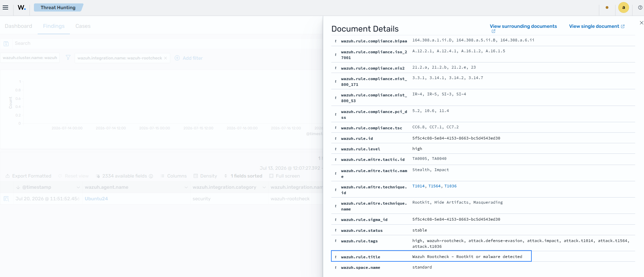Open the Ubuntu24 agent link
The height and width of the screenshot is (277, 644).
(x=96, y=199)
